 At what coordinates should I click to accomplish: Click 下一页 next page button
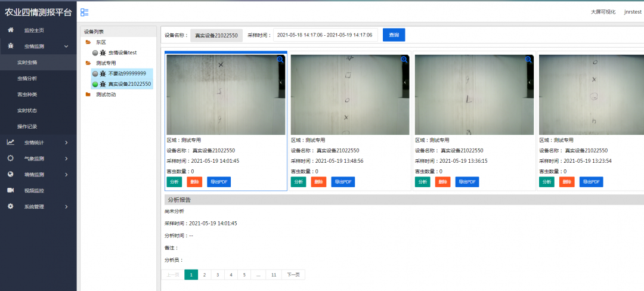click(x=293, y=274)
